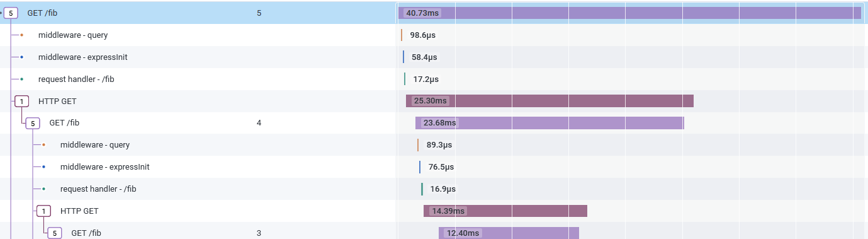
Task: Select the nested request handler - /fib row label
Action: pyautogui.click(x=98, y=189)
